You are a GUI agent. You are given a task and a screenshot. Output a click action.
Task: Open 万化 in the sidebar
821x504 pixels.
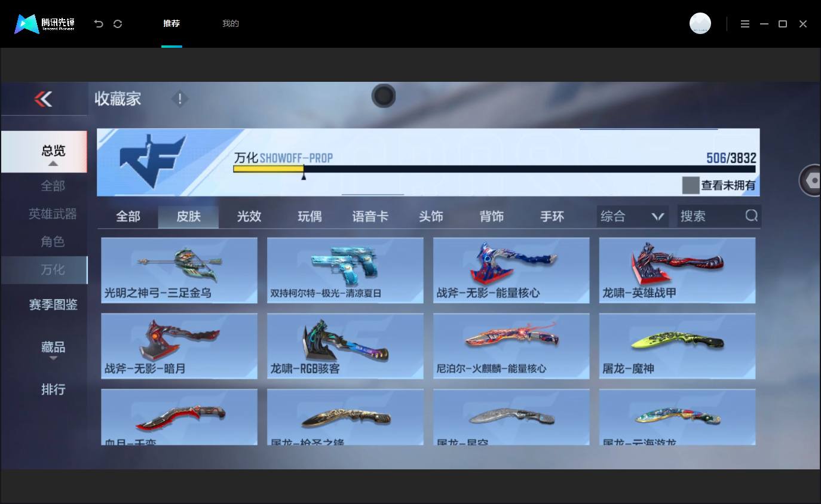coord(44,270)
